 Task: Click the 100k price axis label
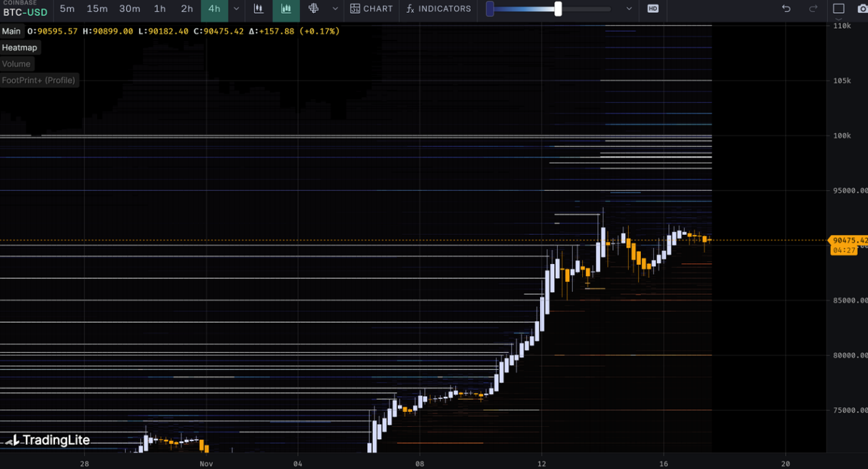tap(842, 136)
